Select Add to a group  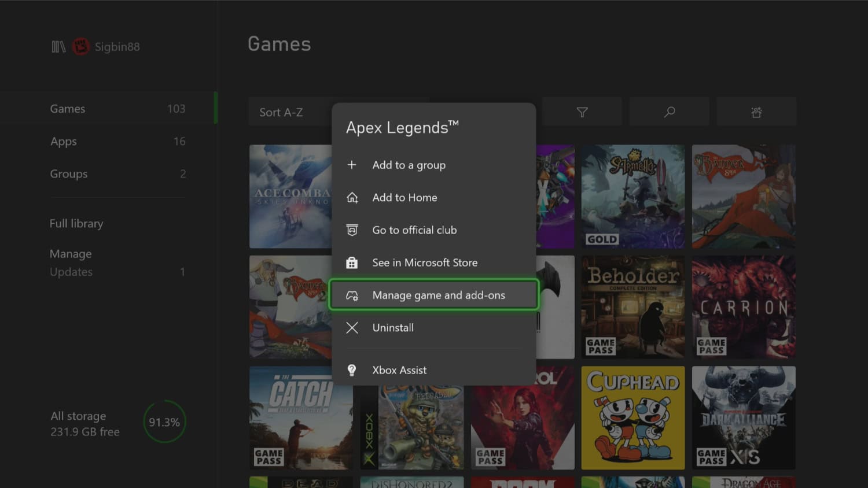coord(434,165)
